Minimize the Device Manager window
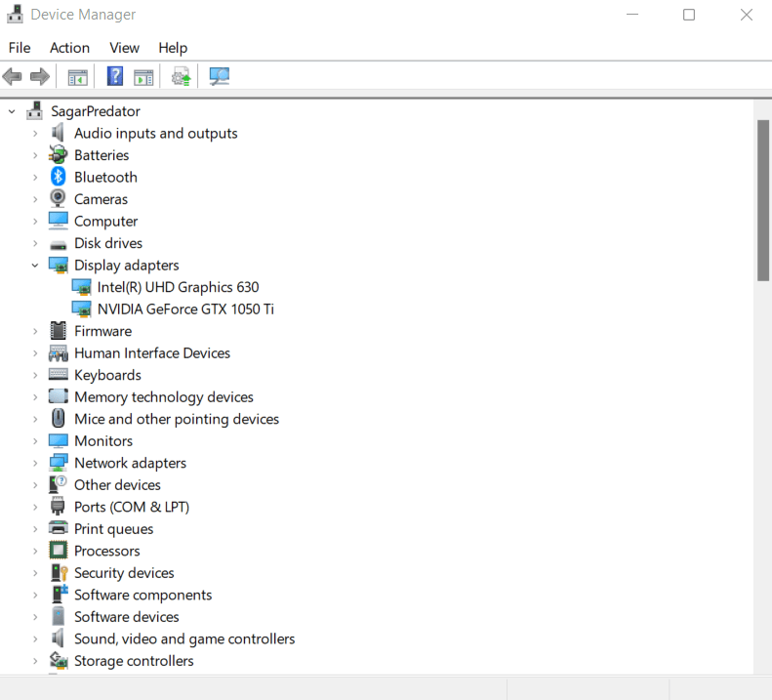The height and width of the screenshot is (700, 772). [x=632, y=15]
